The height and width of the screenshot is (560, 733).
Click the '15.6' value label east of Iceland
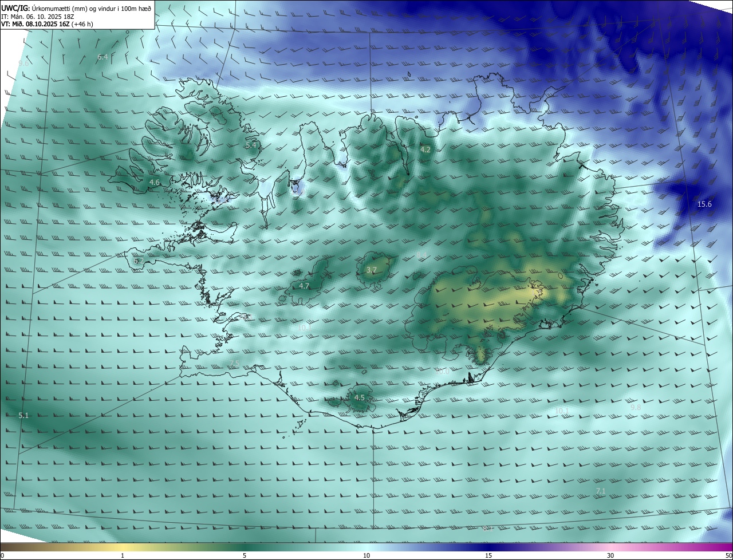[704, 204]
